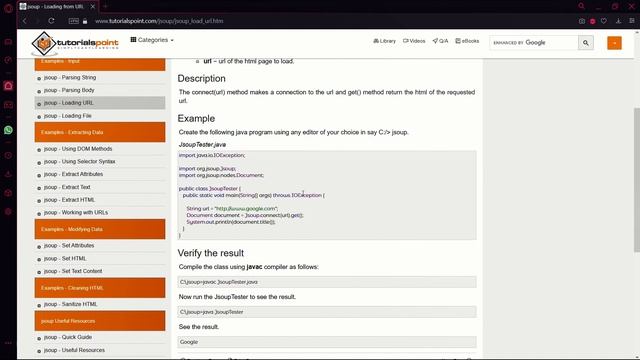Screen dimensions: 640x360
Task: Click the Opera menu logo icon
Action: tap(8, 8)
